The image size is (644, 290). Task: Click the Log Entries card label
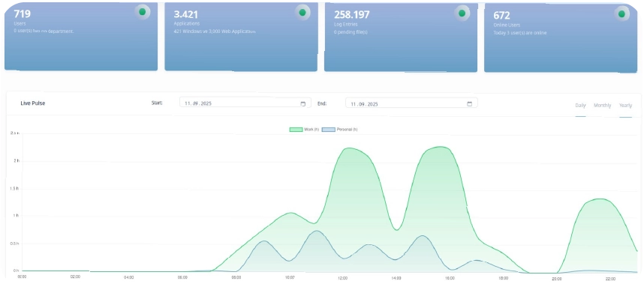tap(345, 24)
